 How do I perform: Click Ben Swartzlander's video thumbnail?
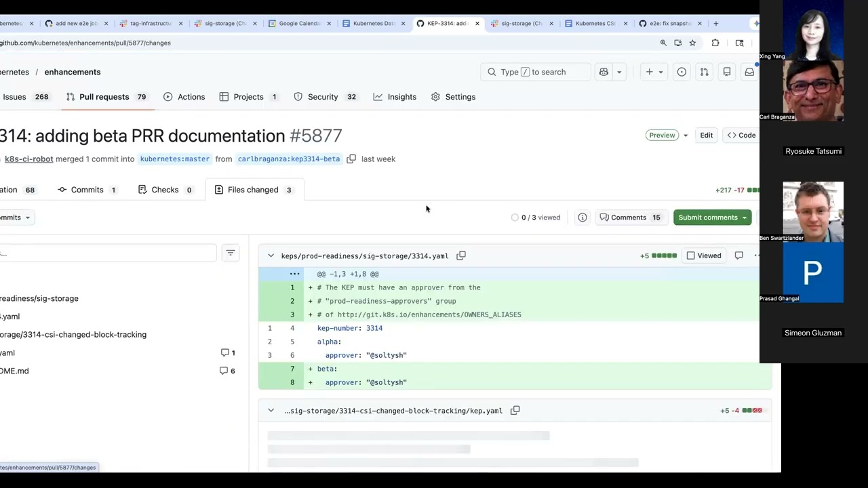[812, 211]
